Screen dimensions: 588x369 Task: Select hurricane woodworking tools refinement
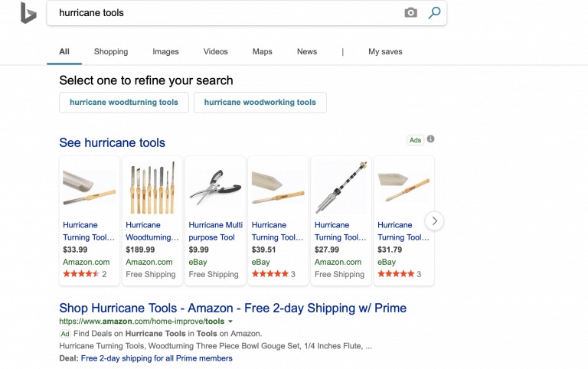pos(260,103)
